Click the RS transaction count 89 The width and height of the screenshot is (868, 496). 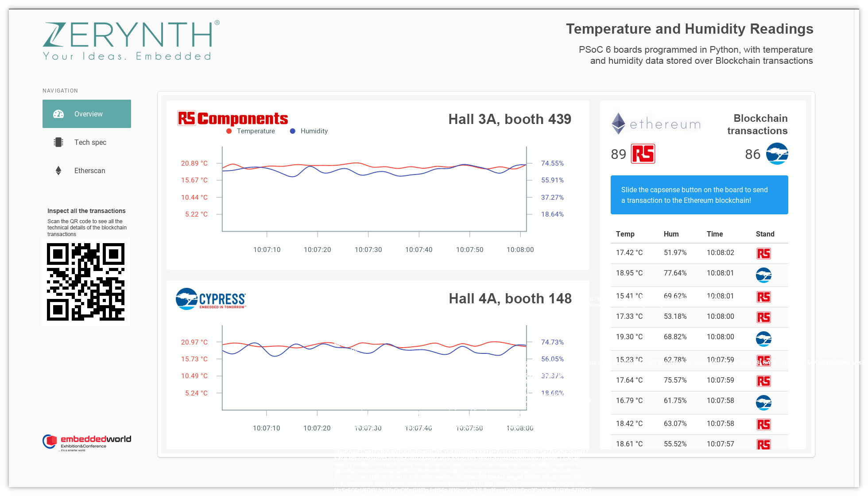(x=619, y=154)
